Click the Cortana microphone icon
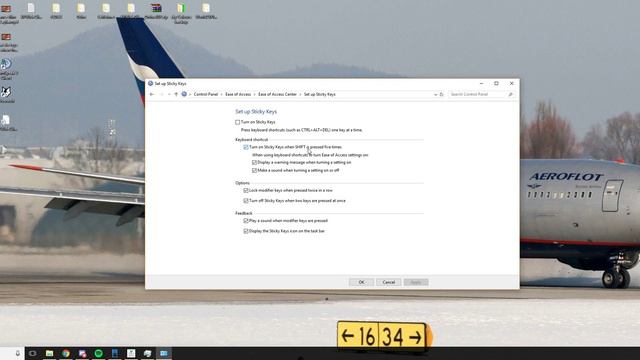 pos(18,353)
